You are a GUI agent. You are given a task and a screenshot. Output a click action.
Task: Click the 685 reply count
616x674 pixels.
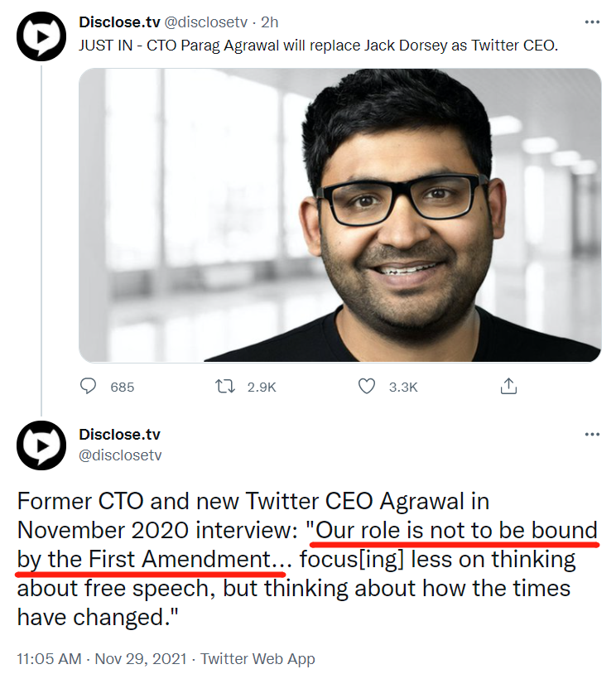pyautogui.click(x=122, y=387)
